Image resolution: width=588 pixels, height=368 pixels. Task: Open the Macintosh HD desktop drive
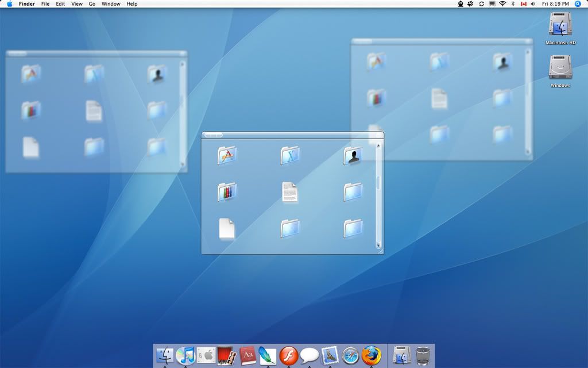[560, 25]
